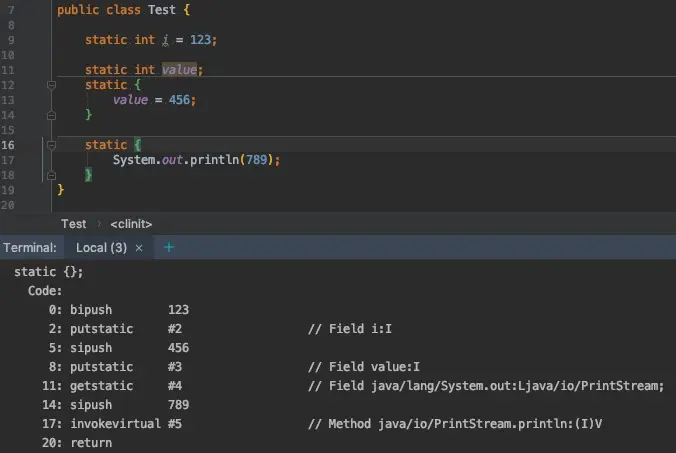Image resolution: width=676 pixels, height=453 pixels.
Task: Click the Test breadcrumb
Action: pos(73,224)
